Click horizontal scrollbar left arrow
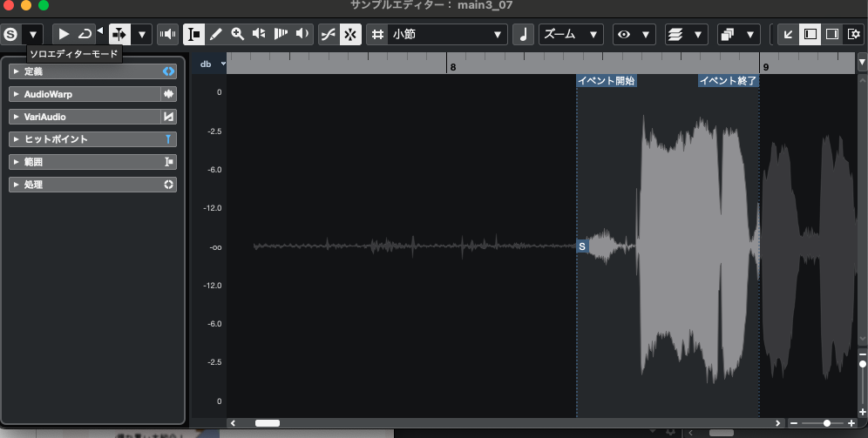 [x=233, y=423]
